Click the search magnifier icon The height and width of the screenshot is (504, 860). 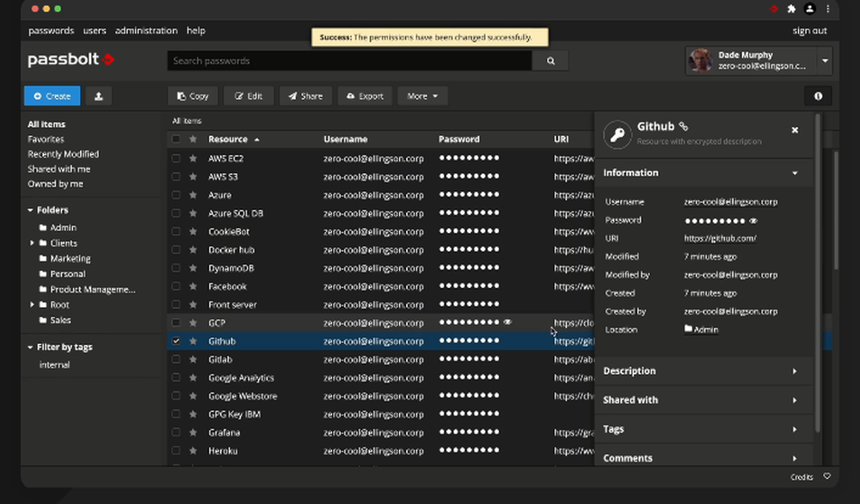pos(550,60)
